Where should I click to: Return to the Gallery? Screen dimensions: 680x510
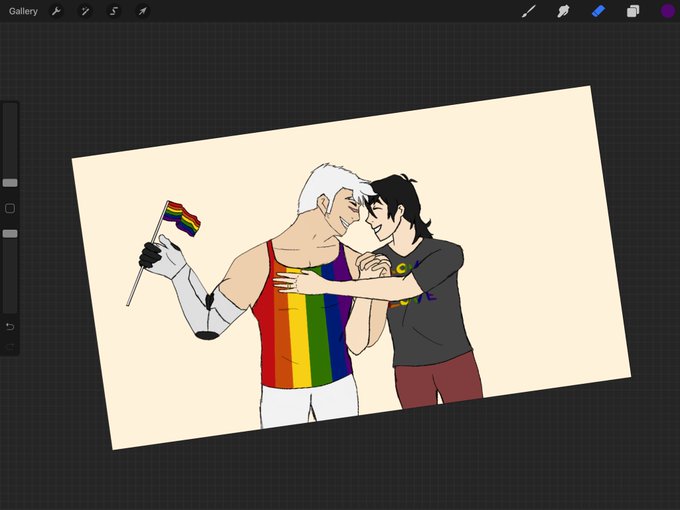pyautogui.click(x=23, y=11)
